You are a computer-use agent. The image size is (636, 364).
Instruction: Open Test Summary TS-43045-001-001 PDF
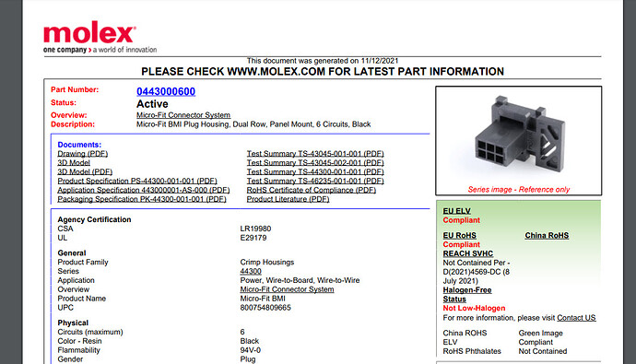[315, 154]
